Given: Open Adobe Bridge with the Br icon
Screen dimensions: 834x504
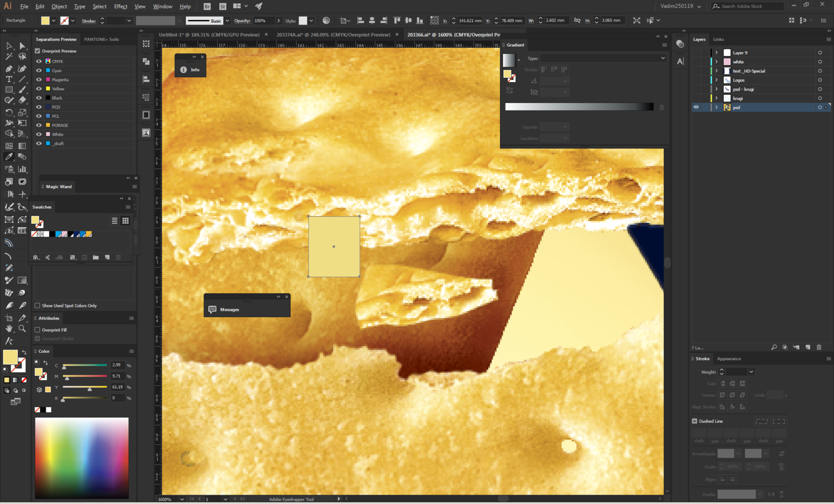Looking at the screenshot, I should 207,6.
